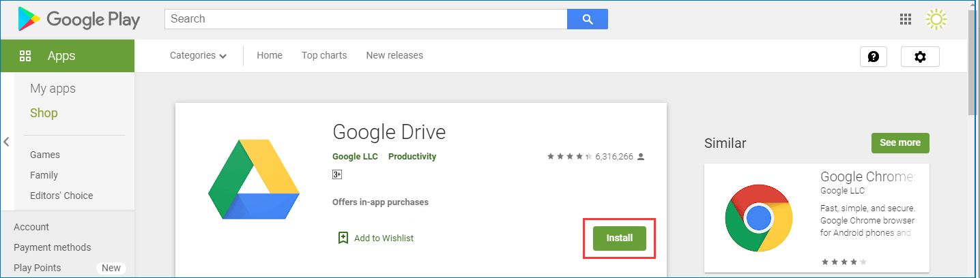
Task: Click the star rating for Google Drive
Action: click(569, 157)
